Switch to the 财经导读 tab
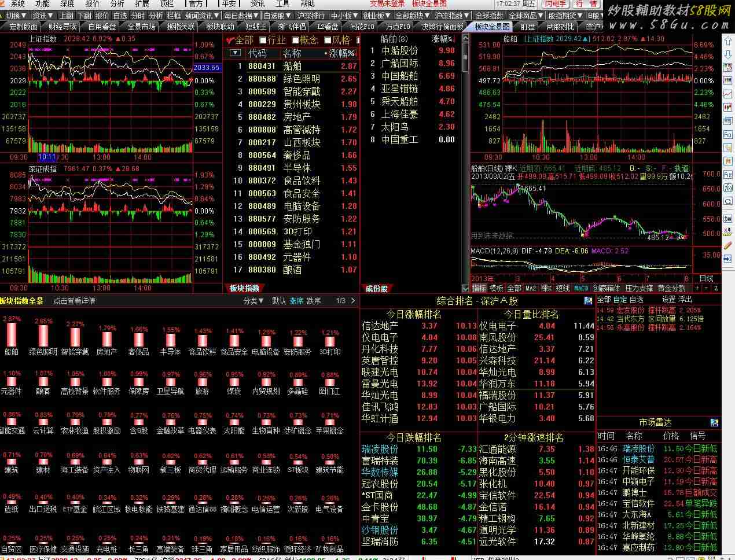Viewport: 735px width, 560px height. coord(63,27)
